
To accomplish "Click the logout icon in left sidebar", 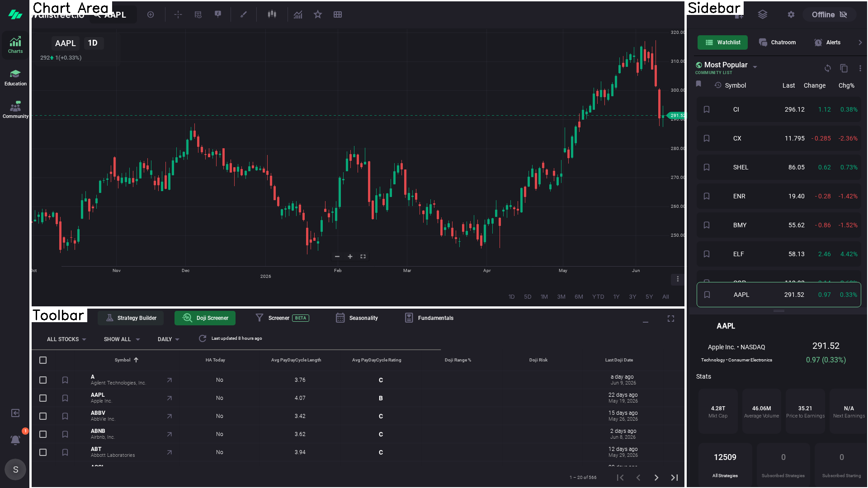I will pyautogui.click(x=15, y=413).
